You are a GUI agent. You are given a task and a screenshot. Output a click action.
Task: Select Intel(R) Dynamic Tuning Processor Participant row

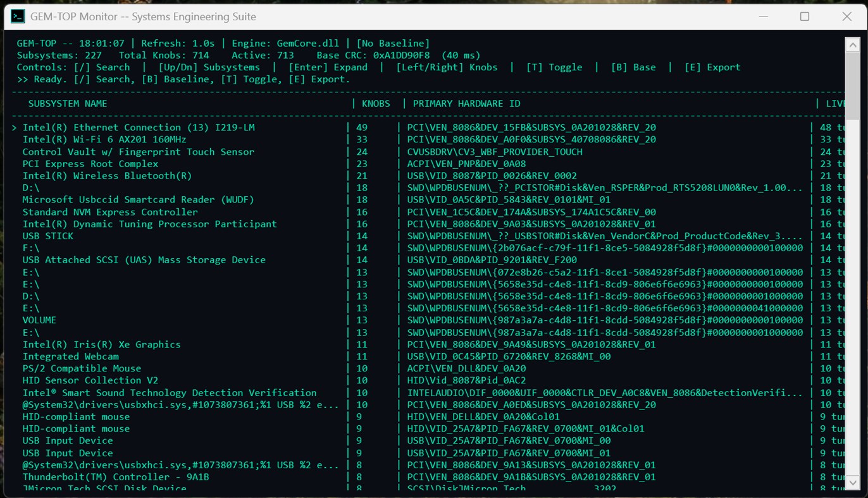(428, 224)
